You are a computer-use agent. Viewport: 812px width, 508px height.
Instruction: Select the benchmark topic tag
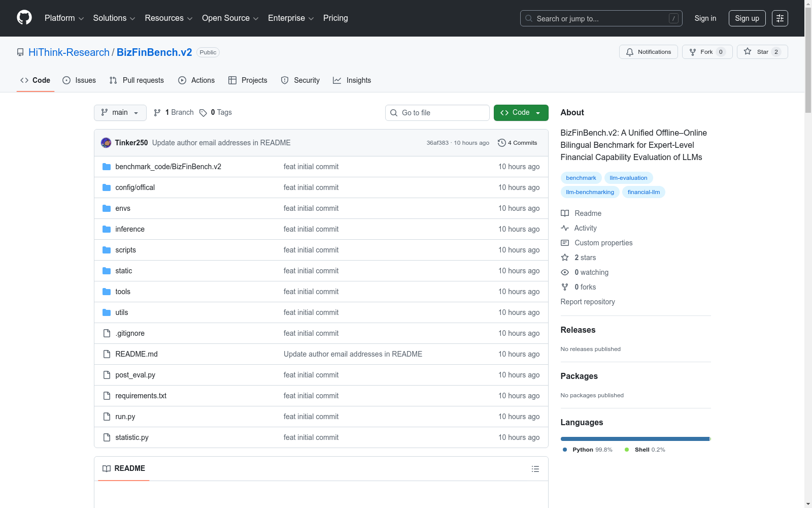[581, 178]
